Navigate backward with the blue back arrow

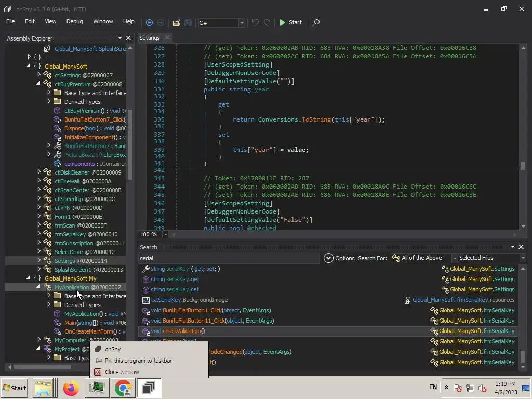149,22
